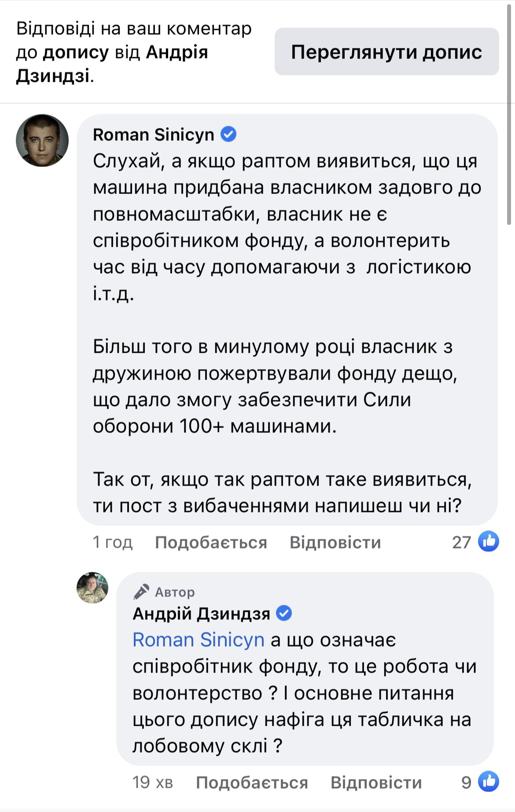Click the 19 хв reply timestamp
Screen dimensions: 515x812
coord(152,783)
